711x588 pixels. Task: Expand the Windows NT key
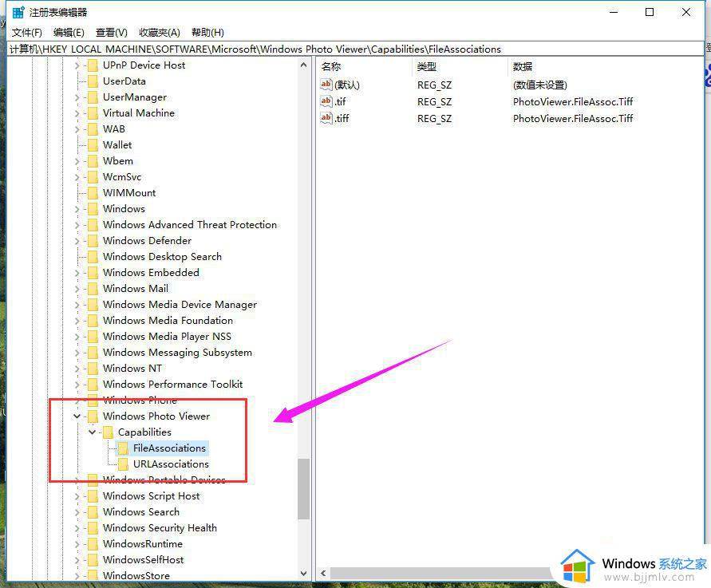[77, 369]
